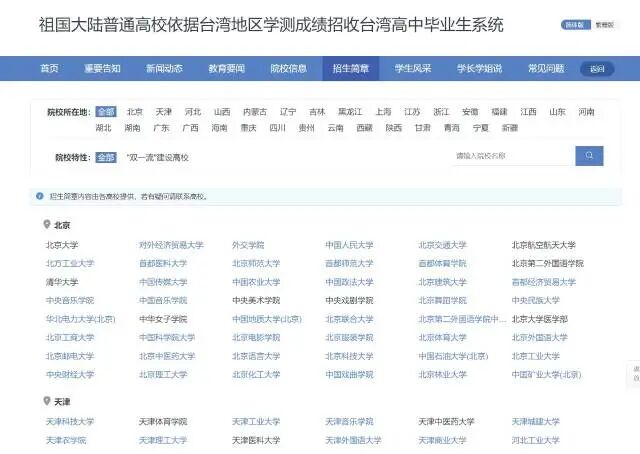The width and height of the screenshot is (640, 454).
Task: Open the 新闻动态 nav tab
Action: [164, 68]
